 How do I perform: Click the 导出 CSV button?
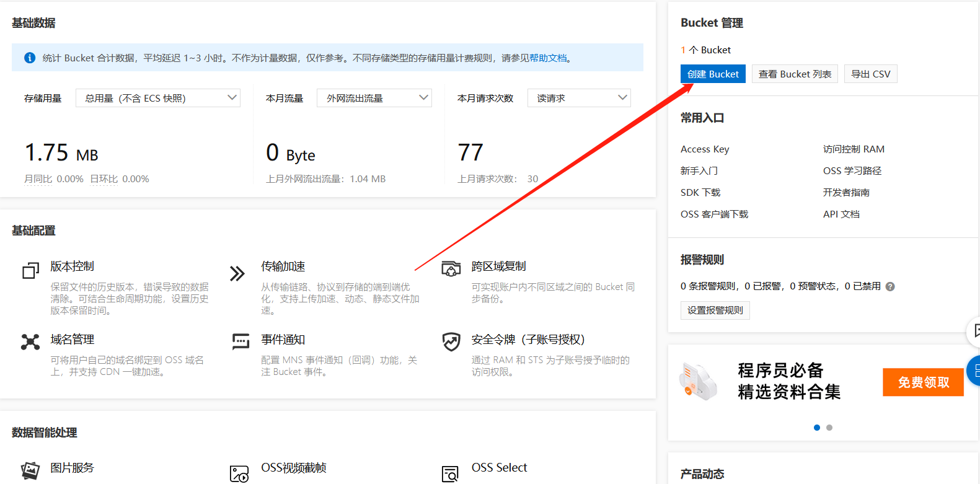(x=871, y=74)
